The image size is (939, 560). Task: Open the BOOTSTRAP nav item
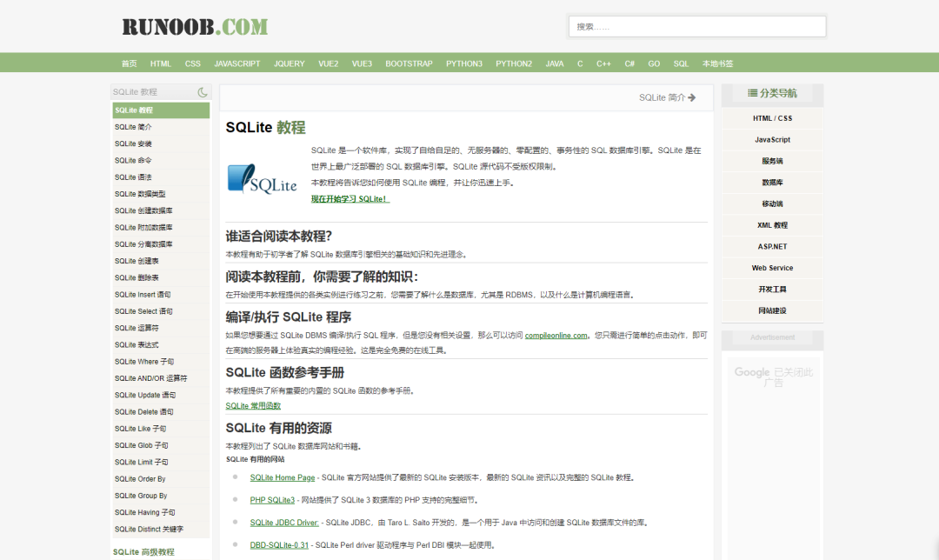coord(409,63)
